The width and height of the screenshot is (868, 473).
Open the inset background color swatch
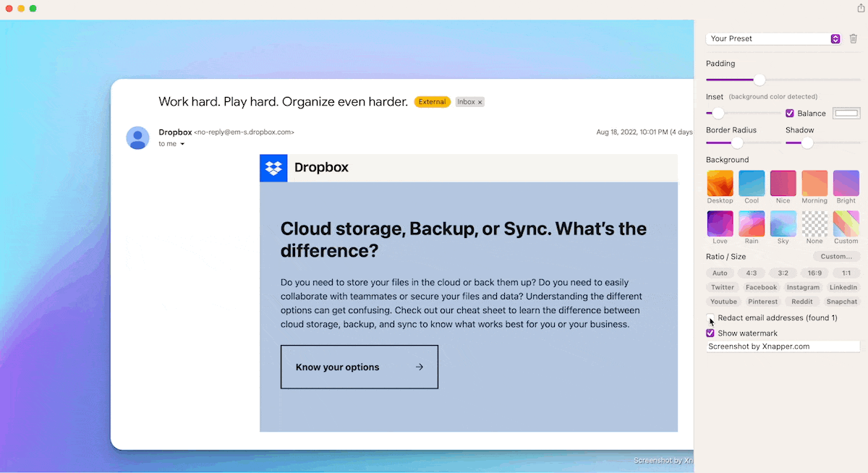[x=846, y=113]
